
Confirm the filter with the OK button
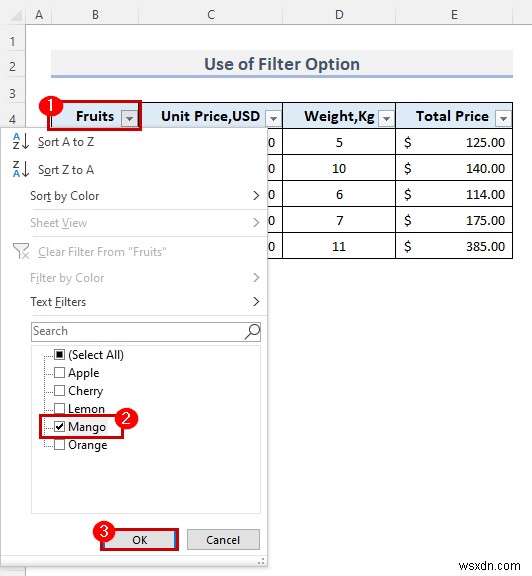[x=140, y=540]
